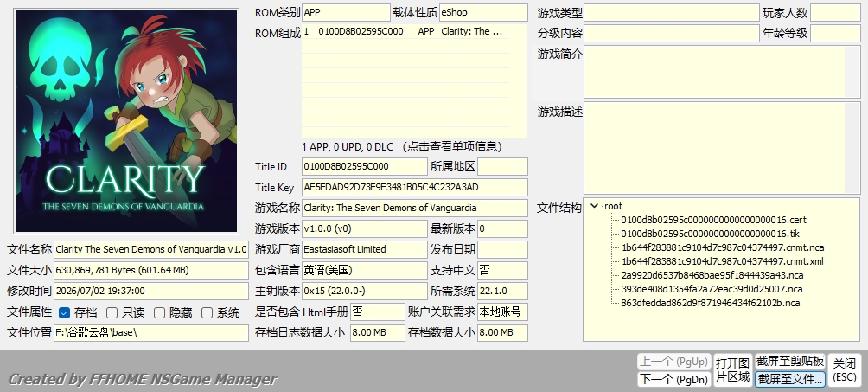Select 1b644f...cnmt.xml tree entry
Image resolution: width=868 pixels, height=392 pixels.
tap(722, 261)
